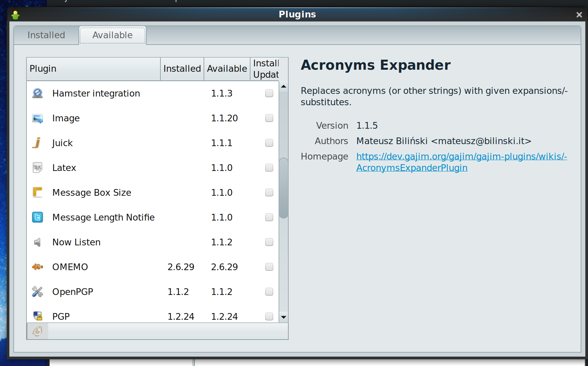The image size is (588, 366).
Task: Check the Message Box Size install checkbox
Action: (269, 192)
